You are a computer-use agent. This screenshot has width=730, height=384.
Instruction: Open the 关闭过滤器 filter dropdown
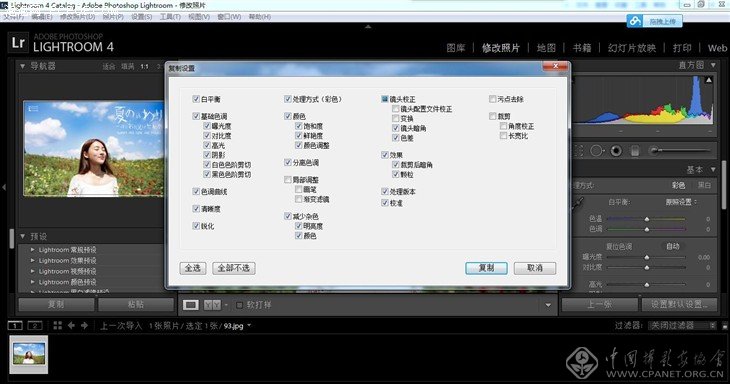682,325
